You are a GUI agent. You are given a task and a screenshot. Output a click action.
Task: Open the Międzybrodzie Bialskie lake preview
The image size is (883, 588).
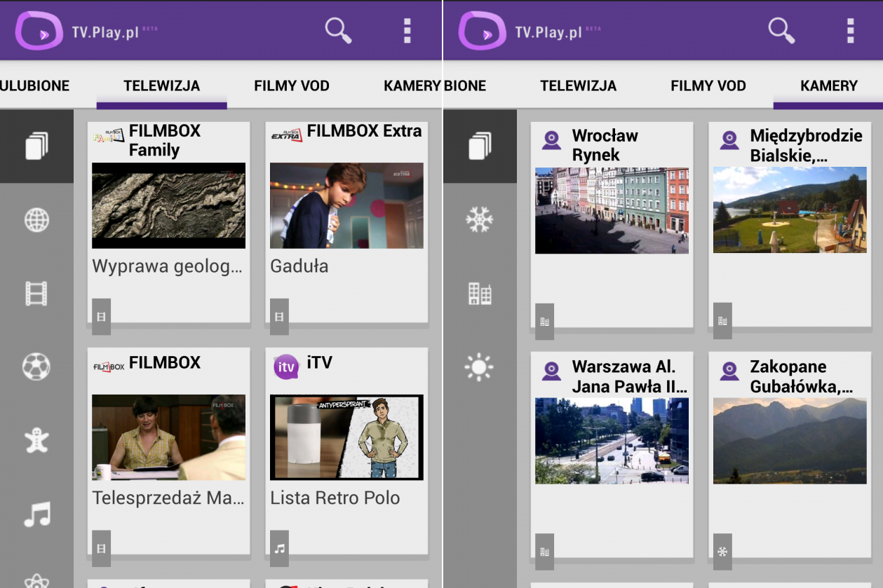click(x=790, y=210)
